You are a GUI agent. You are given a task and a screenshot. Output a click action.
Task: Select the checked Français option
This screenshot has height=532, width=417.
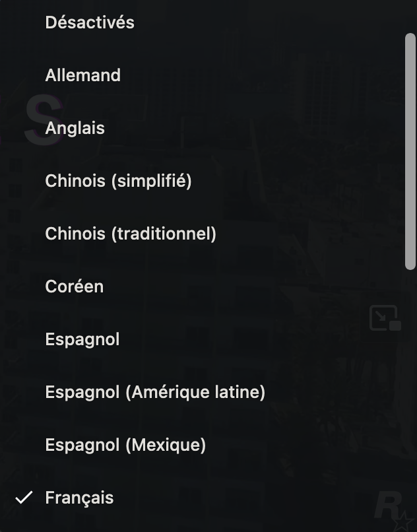click(79, 498)
